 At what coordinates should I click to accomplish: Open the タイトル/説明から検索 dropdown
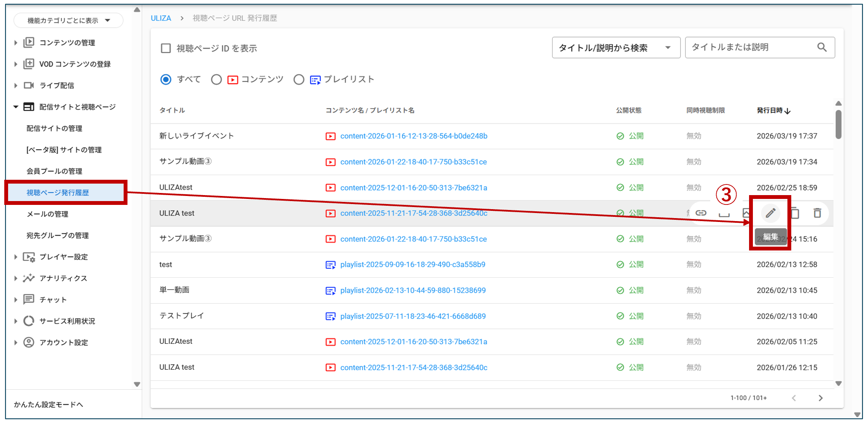pos(616,48)
